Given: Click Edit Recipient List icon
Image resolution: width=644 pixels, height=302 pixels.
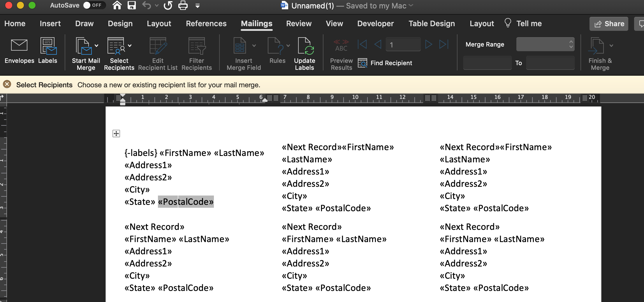Looking at the screenshot, I should click(158, 46).
